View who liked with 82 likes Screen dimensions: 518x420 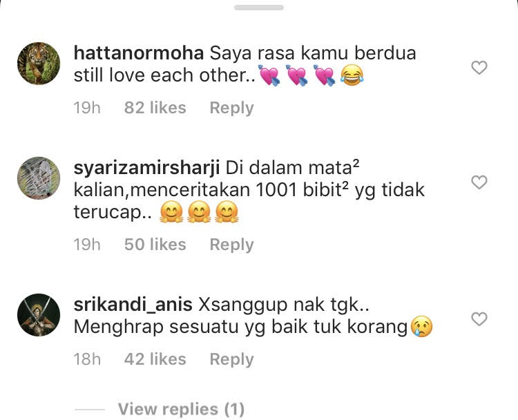click(155, 108)
